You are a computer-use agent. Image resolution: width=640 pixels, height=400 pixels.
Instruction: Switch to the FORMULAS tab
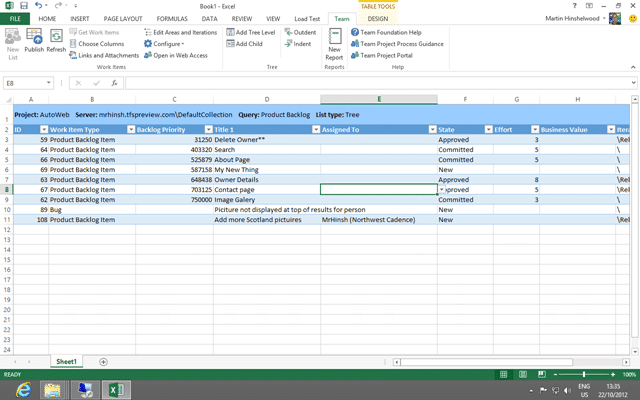coord(172,19)
